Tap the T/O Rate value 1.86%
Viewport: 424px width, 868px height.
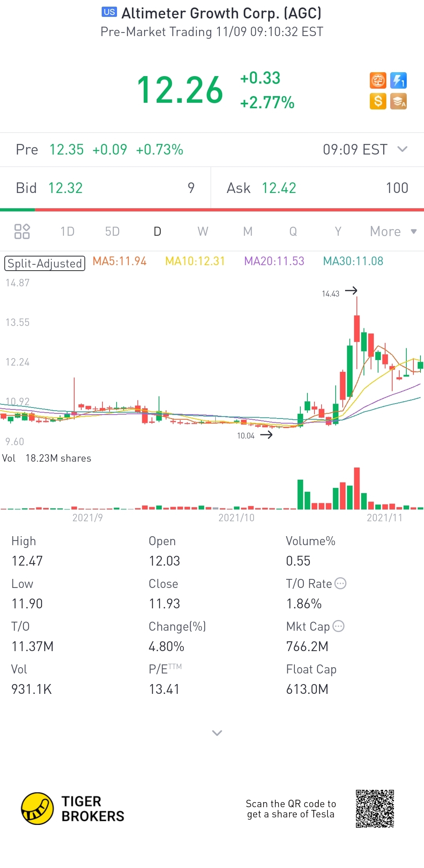click(x=304, y=604)
